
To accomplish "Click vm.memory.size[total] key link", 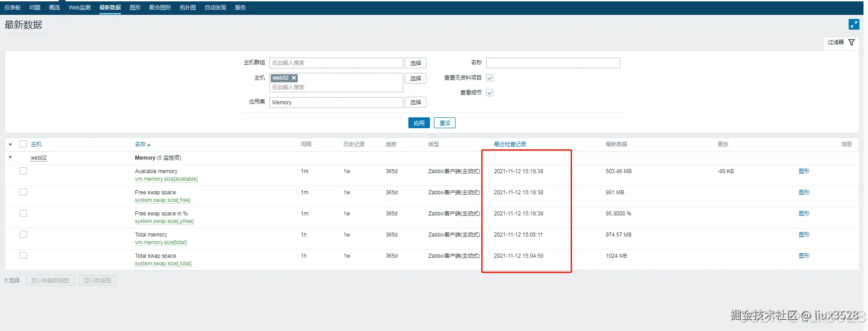I will pyautogui.click(x=161, y=242).
